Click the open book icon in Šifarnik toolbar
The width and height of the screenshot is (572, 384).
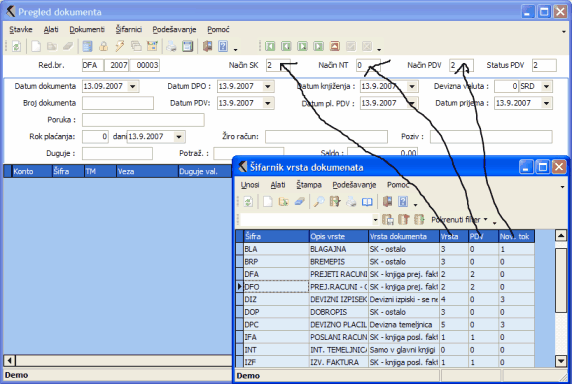click(x=367, y=201)
